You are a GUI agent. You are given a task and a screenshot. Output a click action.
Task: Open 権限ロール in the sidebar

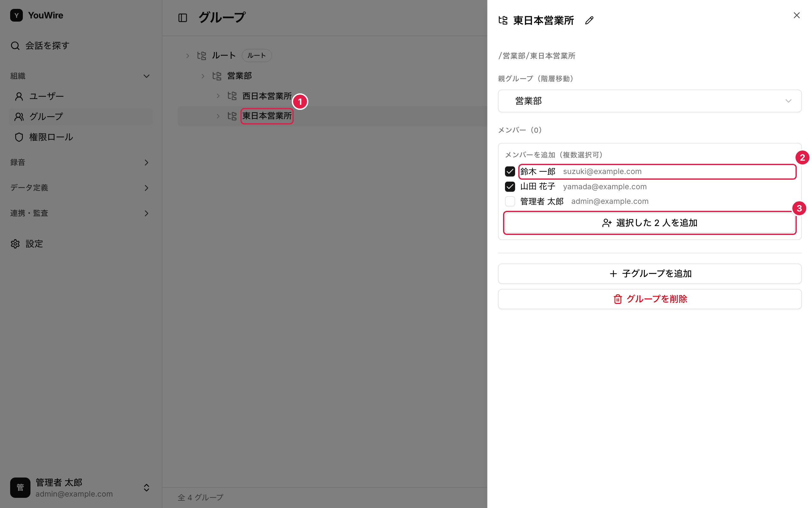click(x=81, y=137)
